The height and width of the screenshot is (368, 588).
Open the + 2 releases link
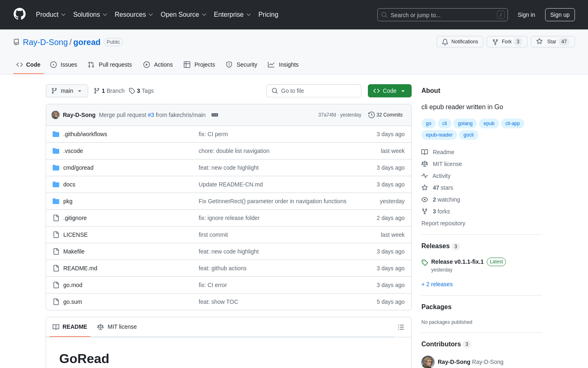[437, 284]
